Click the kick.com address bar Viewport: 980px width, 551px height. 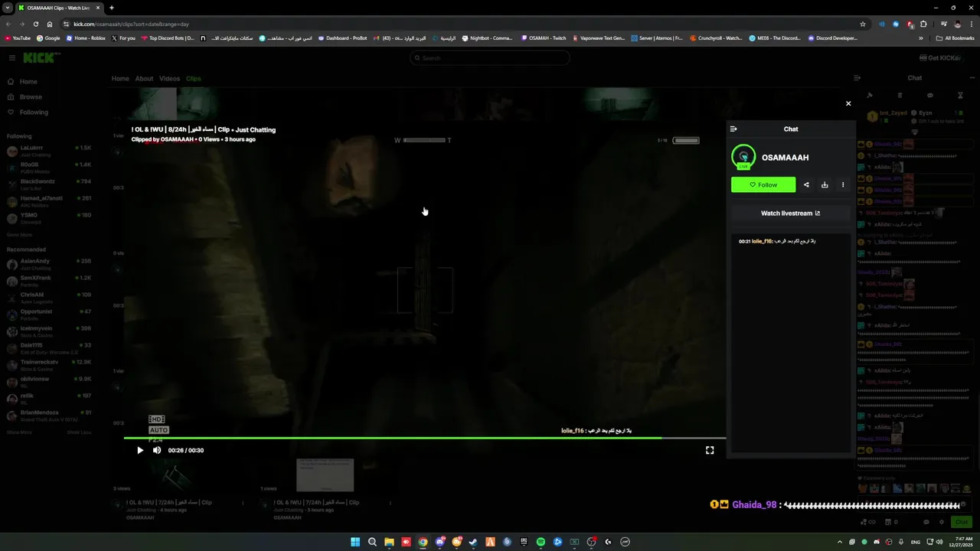coord(459,24)
